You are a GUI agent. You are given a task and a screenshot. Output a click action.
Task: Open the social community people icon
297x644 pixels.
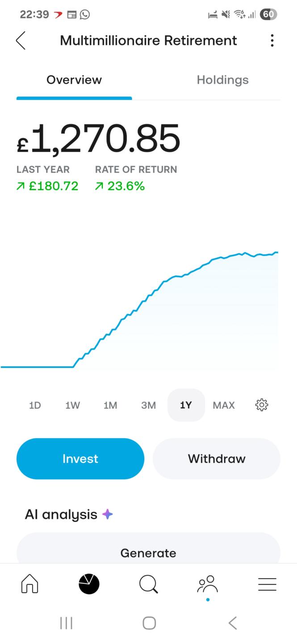(208, 584)
